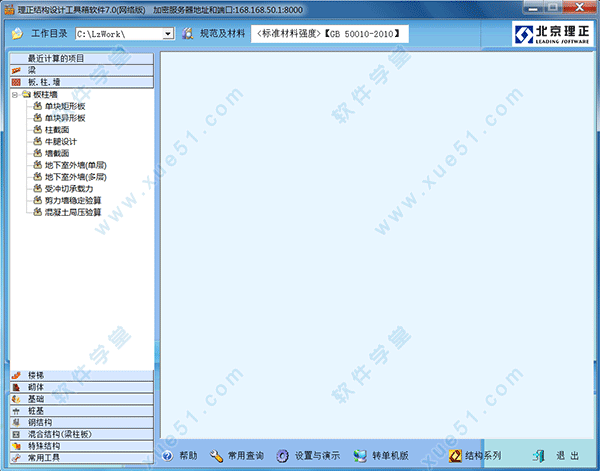
Task: Open 地下室外墙(多层) calculation
Action: pyautogui.click(x=76, y=178)
